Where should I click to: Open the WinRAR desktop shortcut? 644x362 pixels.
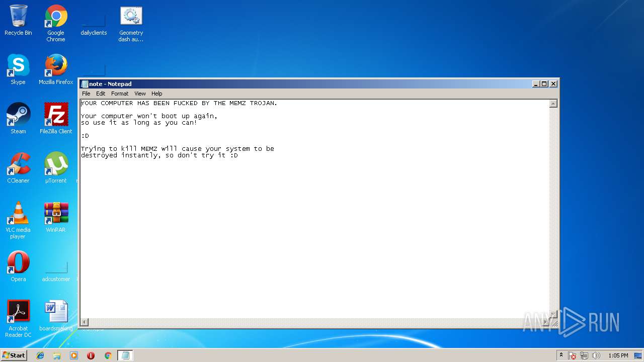point(56,217)
